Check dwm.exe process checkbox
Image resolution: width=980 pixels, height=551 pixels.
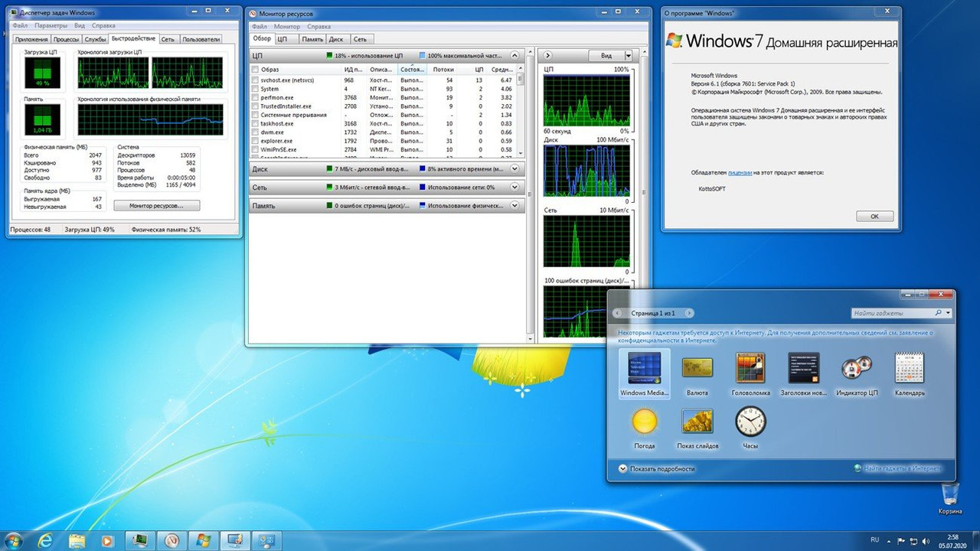click(255, 132)
